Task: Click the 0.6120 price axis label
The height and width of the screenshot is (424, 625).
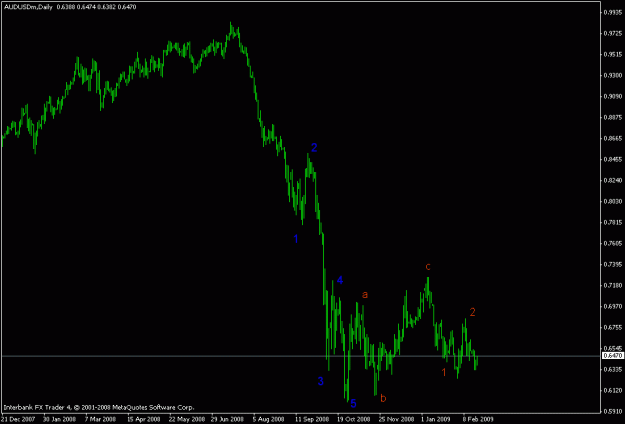Action: click(x=613, y=391)
